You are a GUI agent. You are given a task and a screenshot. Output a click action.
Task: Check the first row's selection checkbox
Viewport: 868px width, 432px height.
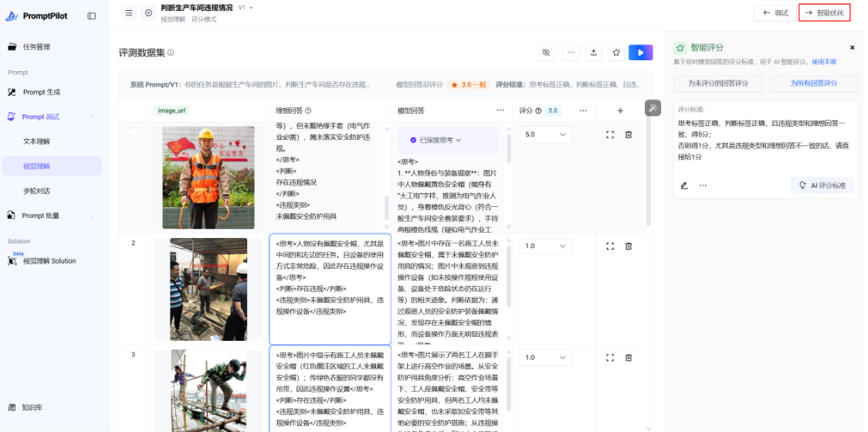tap(133, 132)
